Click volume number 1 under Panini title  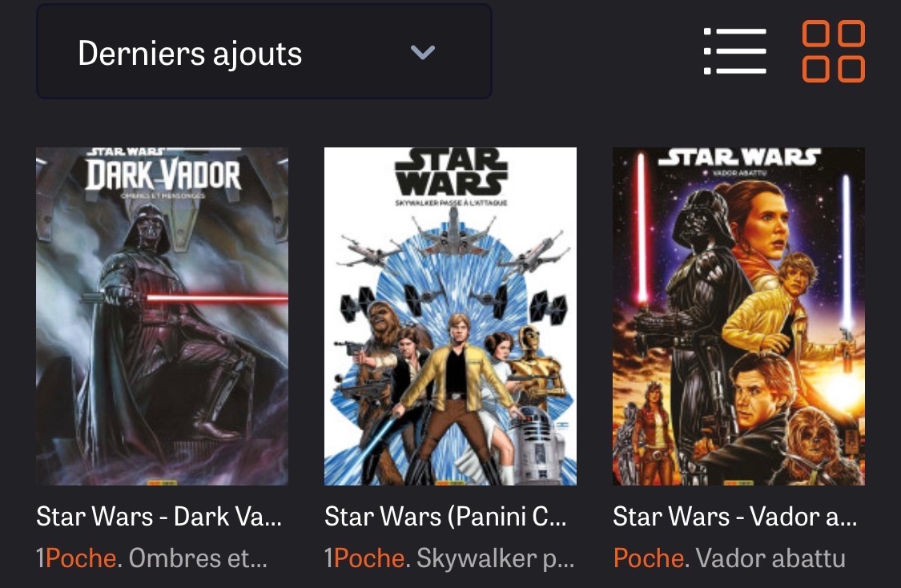(328, 558)
